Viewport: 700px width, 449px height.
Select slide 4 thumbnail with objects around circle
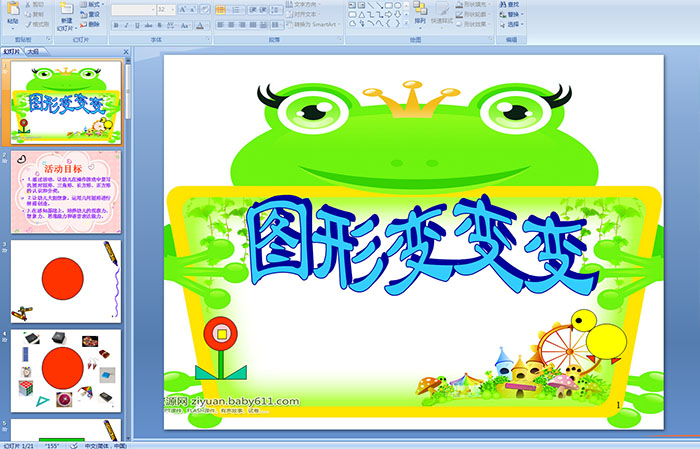click(x=66, y=371)
